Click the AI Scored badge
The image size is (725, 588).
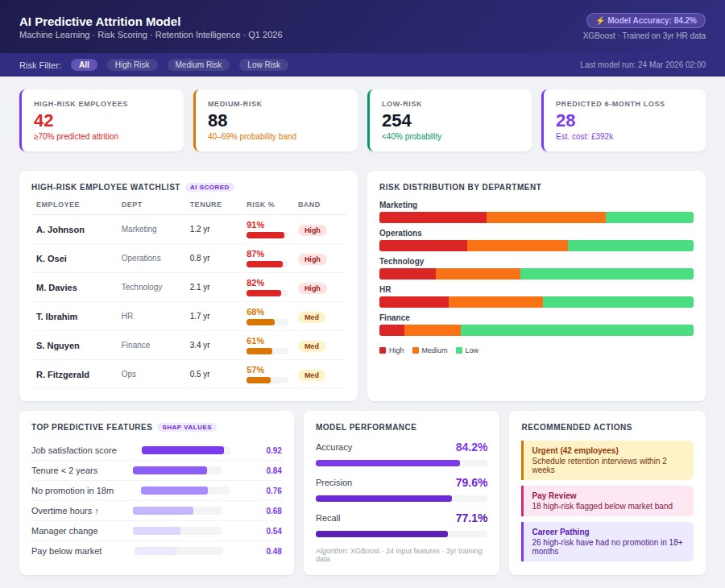(209, 187)
